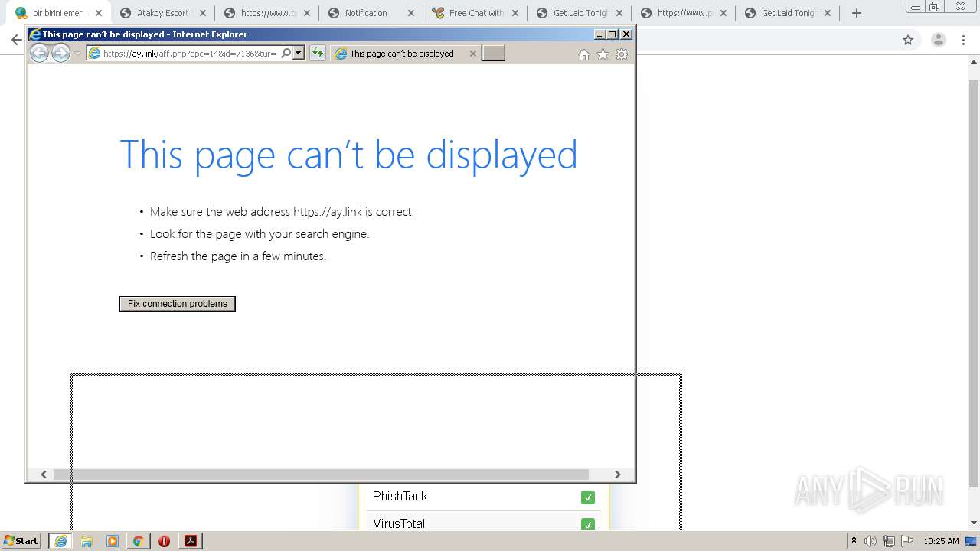Click Internet Explorer taskbar icon

(x=60, y=541)
